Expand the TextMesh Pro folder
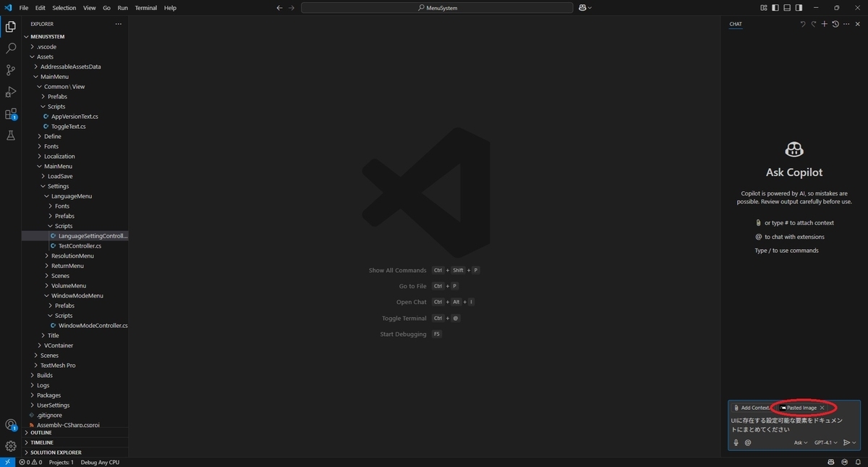Viewport: 868px width, 467px height. tap(75, 366)
